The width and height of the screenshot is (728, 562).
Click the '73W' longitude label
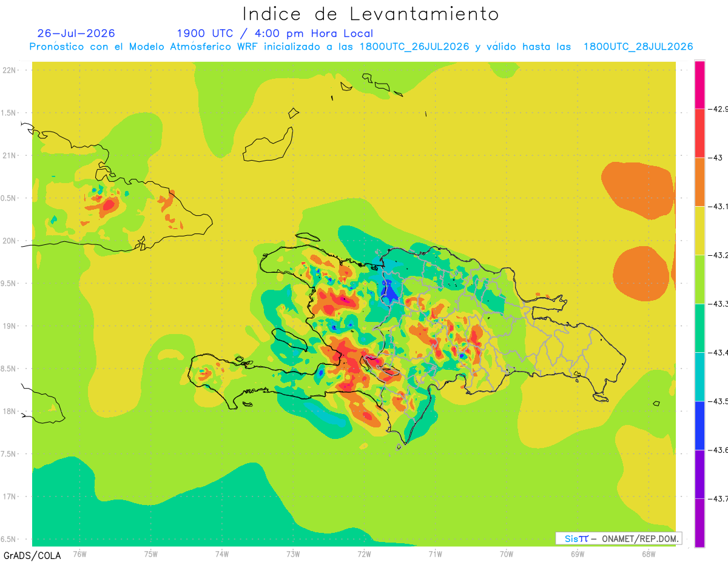click(293, 554)
